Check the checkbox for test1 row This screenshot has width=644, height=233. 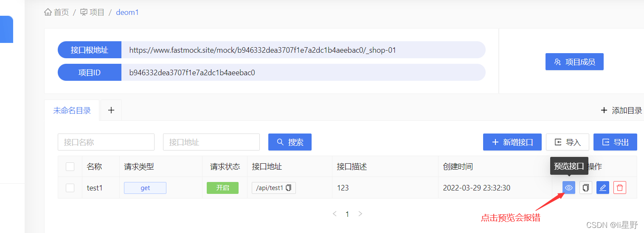tap(70, 188)
